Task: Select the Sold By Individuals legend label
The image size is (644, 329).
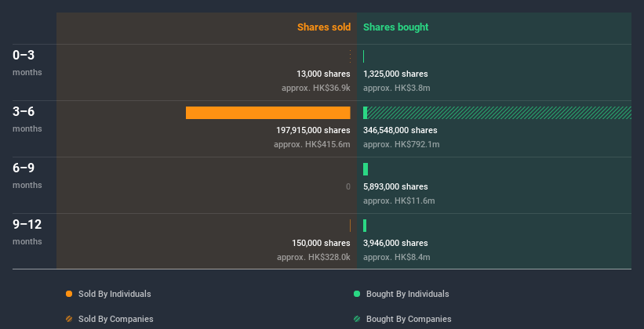Action: coord(115,294)
